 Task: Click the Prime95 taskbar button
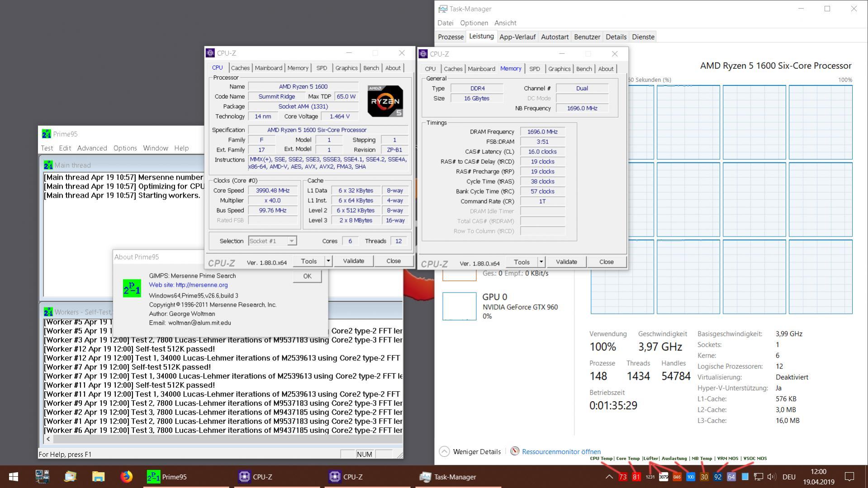[x=186, y=477]
